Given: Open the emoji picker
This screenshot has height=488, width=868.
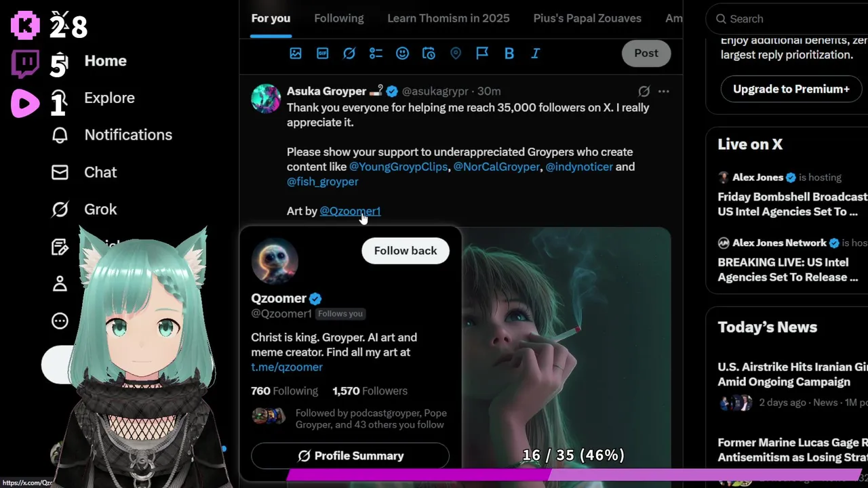Looking at the screenshot, I should [x=402, y=53].
